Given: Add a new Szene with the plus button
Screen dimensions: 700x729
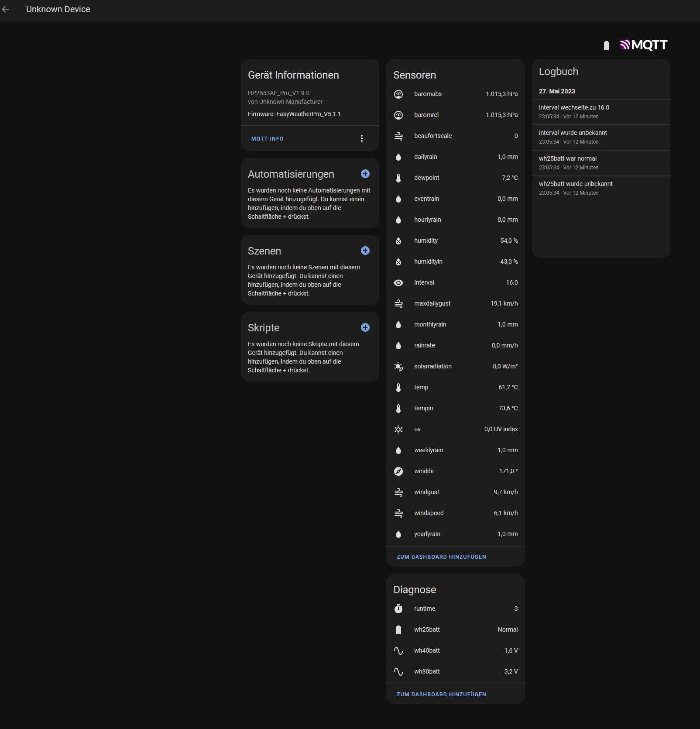Looking at the screenshot, I should click(x=365, y=251).
